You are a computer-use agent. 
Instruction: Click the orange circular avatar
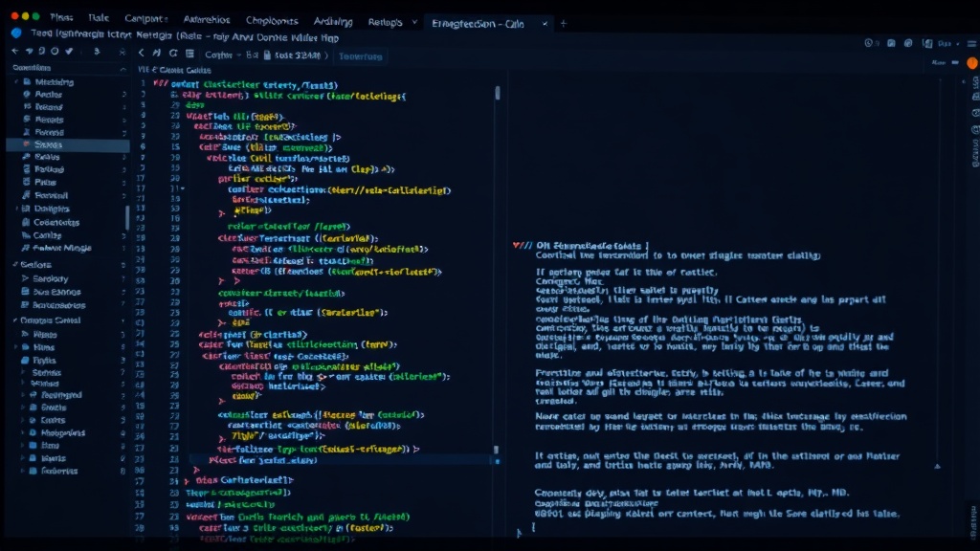972,63
